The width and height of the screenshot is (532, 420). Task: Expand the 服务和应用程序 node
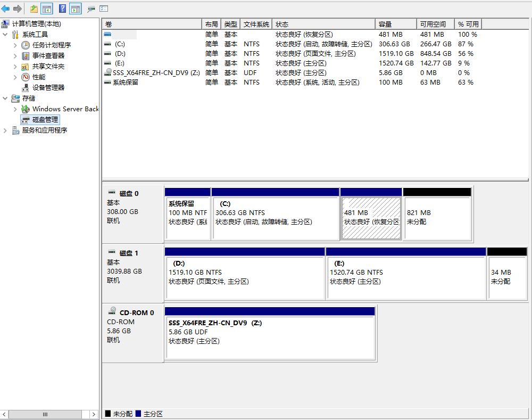click(5, 130)
